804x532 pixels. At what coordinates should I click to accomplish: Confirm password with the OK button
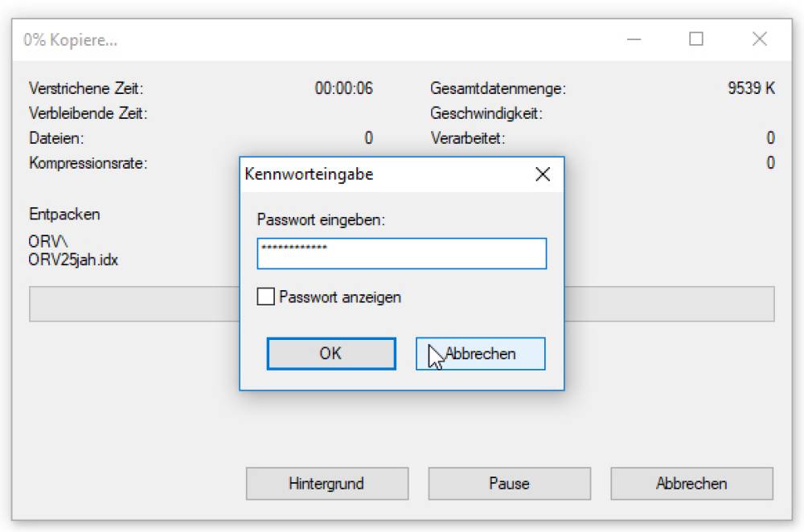(330, 354)
